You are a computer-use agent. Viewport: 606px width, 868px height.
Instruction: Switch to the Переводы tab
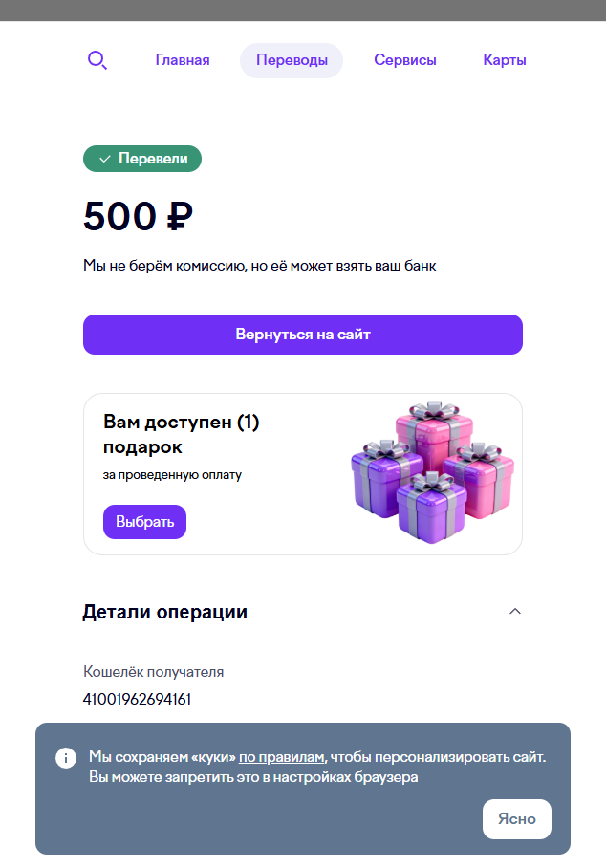pyautogui.click(x=291, y=59)
